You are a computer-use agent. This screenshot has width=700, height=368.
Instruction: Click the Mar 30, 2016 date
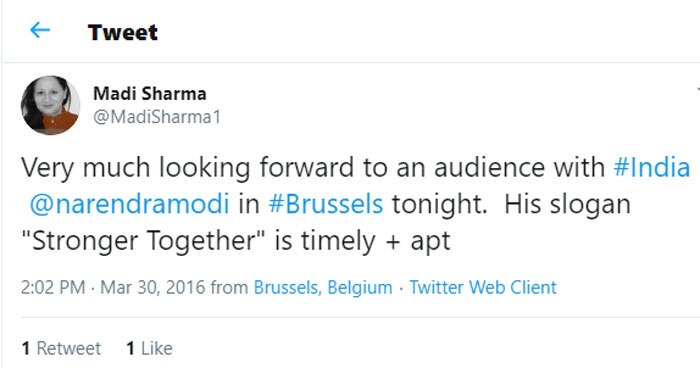click(x=152, y=287)
